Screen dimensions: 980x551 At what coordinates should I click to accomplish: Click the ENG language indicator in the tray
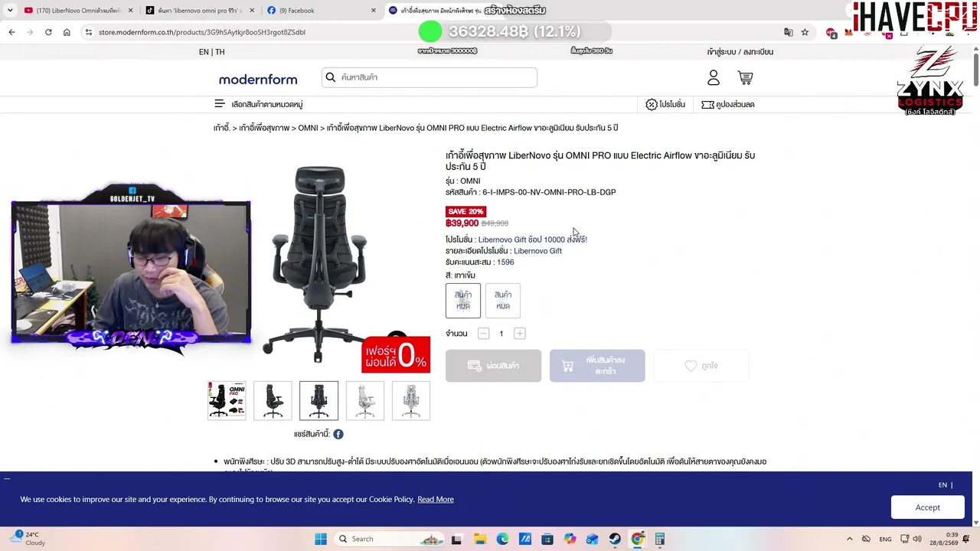point(885,539)
